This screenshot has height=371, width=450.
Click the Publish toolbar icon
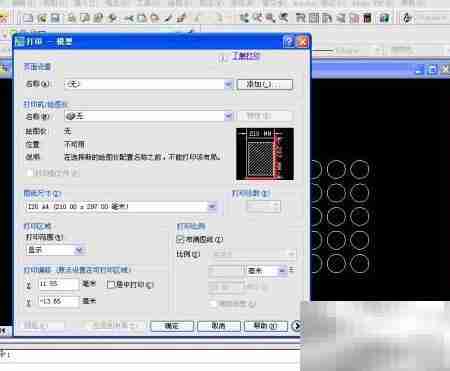[x=98, y=17]
